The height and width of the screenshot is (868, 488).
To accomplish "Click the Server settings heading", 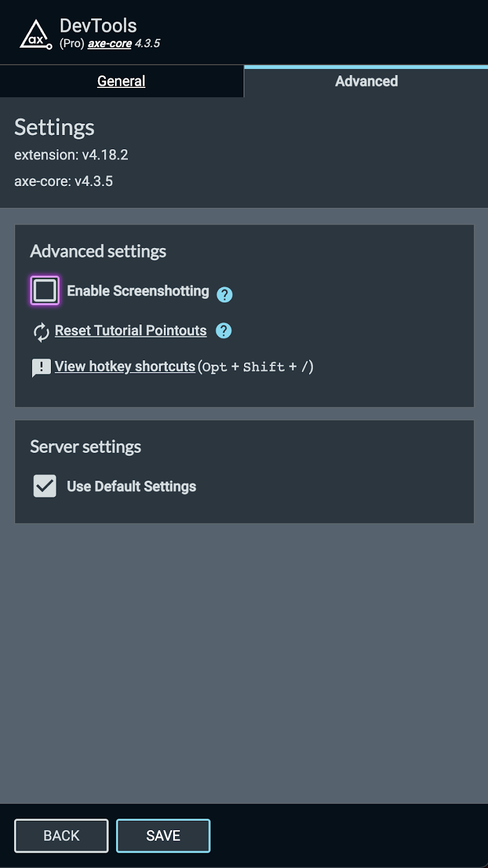I will (86, 447).
